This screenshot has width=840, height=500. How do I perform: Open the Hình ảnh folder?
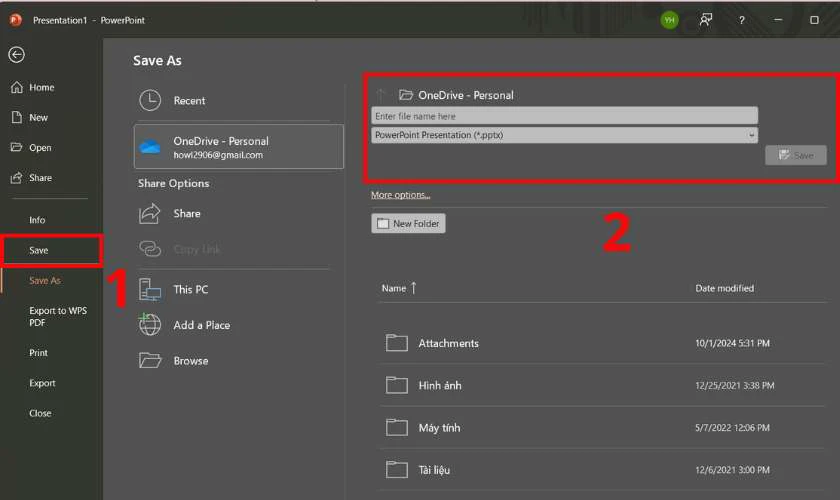(602, 385)
